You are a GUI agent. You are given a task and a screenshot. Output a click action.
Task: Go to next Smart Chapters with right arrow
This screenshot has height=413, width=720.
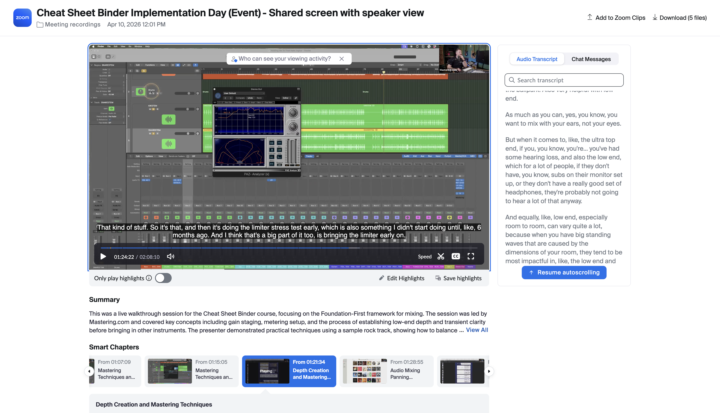pyautogui.click(x=489, y=371)
